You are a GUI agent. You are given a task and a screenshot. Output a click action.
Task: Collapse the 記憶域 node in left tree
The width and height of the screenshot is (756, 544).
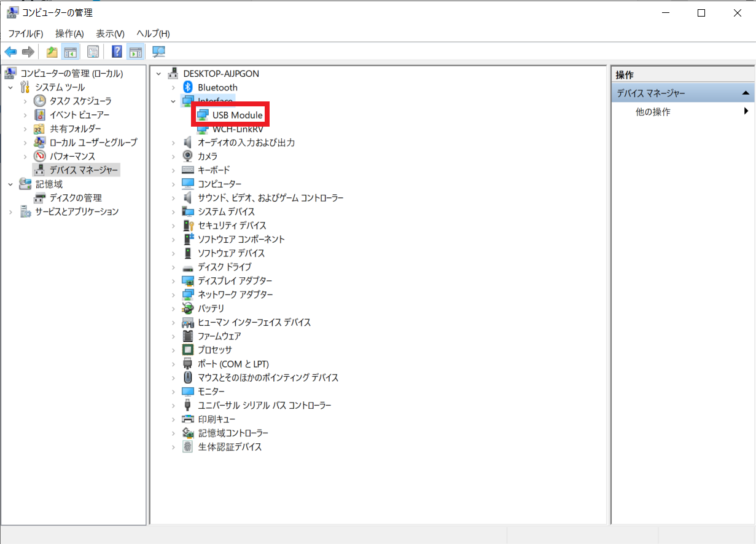(x=10, y=184)
